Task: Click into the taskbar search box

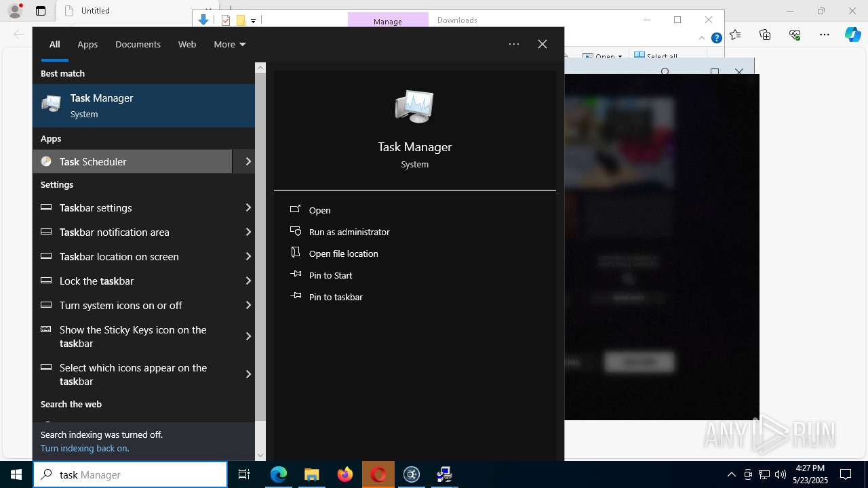Action: click(x=130, y=474)
